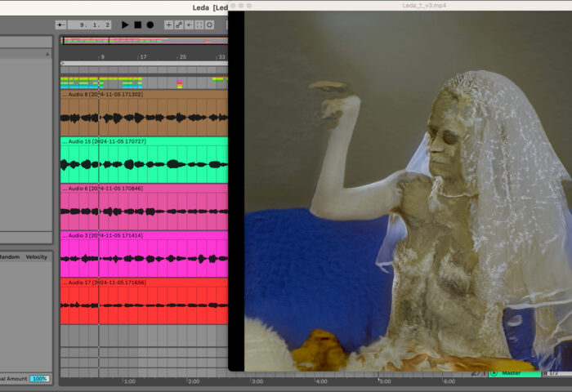
Task: Click the Audio 6 clip waveform
Action: (x=144, y=212)
